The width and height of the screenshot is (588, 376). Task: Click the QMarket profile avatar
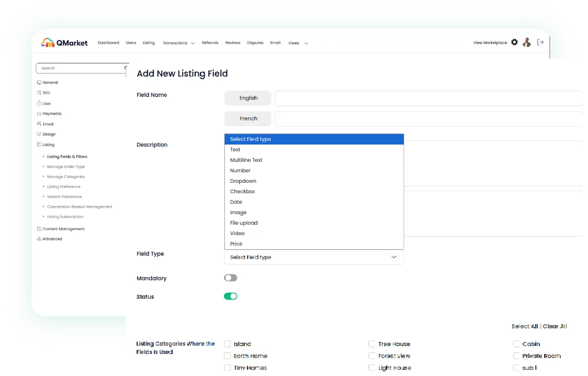(527, 42)
